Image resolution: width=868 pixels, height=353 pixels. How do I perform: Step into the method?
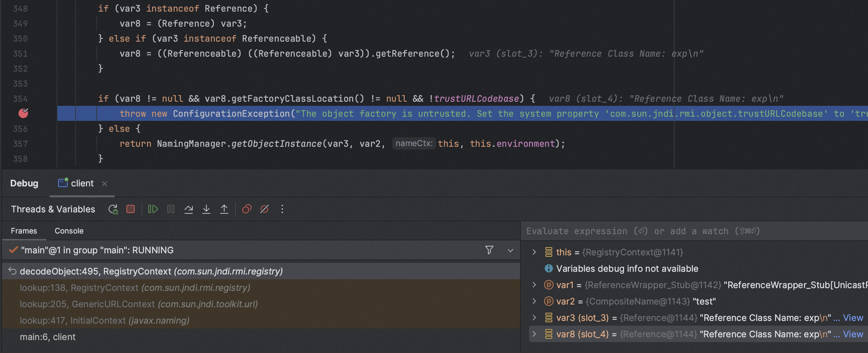206,209
